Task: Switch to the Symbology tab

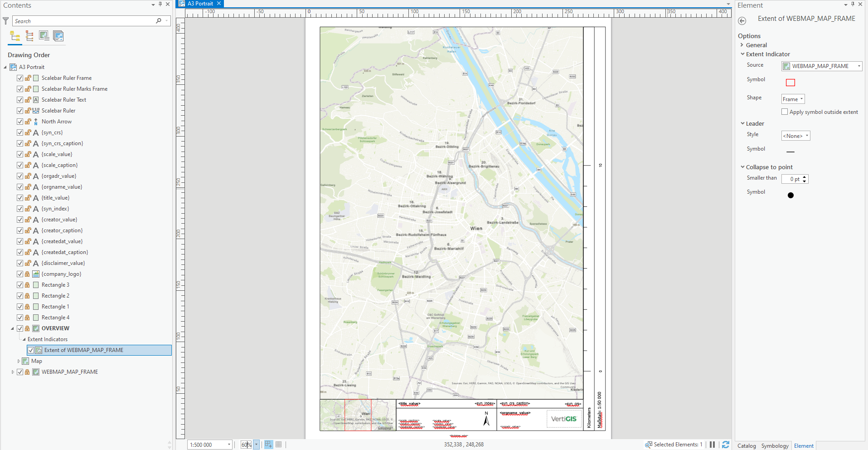Action: (x=775, y=445)
